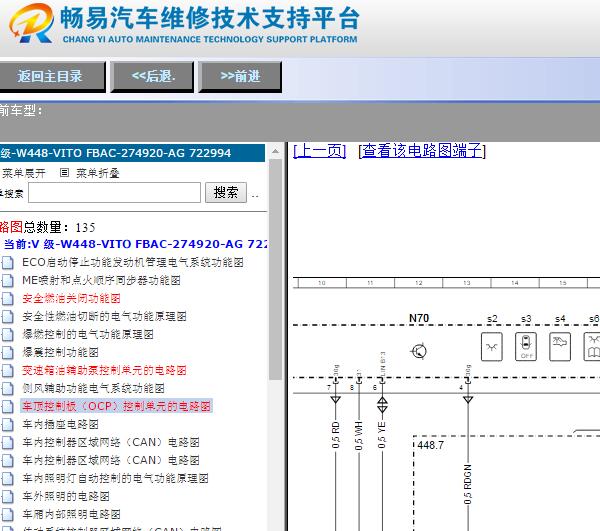The image size is (600, 531).
Task: Open 车外照明的电路图 entry
Action: coord(66,496)
